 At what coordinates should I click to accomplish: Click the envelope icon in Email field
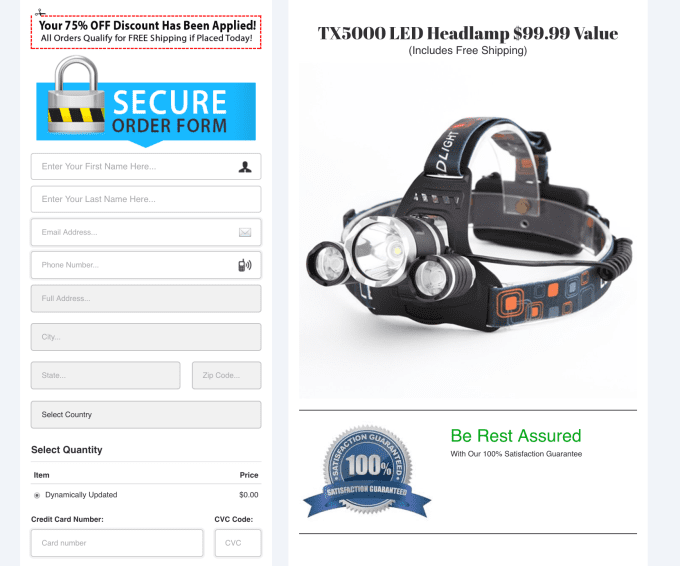[x=245, y=232]
